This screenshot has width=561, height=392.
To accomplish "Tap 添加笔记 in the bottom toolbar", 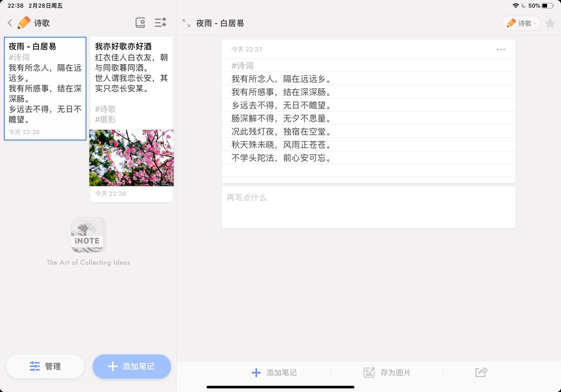I will tap(274, 372).
